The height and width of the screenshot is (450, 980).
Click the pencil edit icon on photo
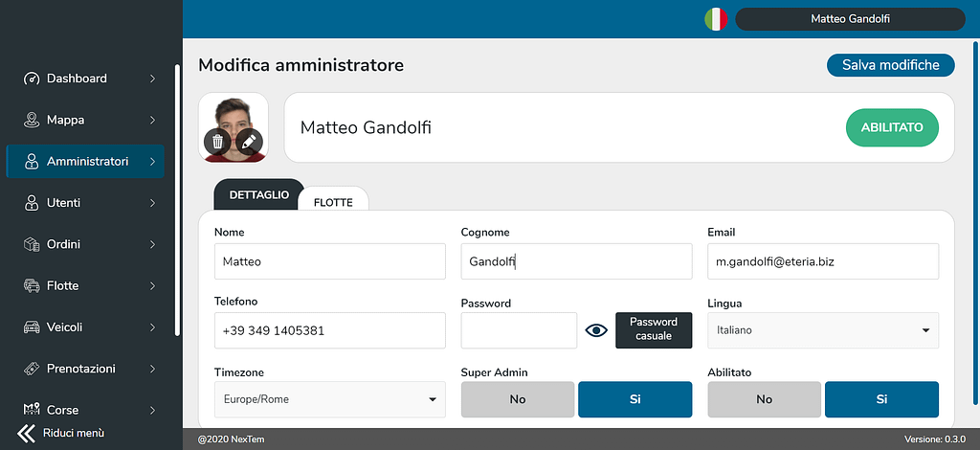[x=249, y=143]
